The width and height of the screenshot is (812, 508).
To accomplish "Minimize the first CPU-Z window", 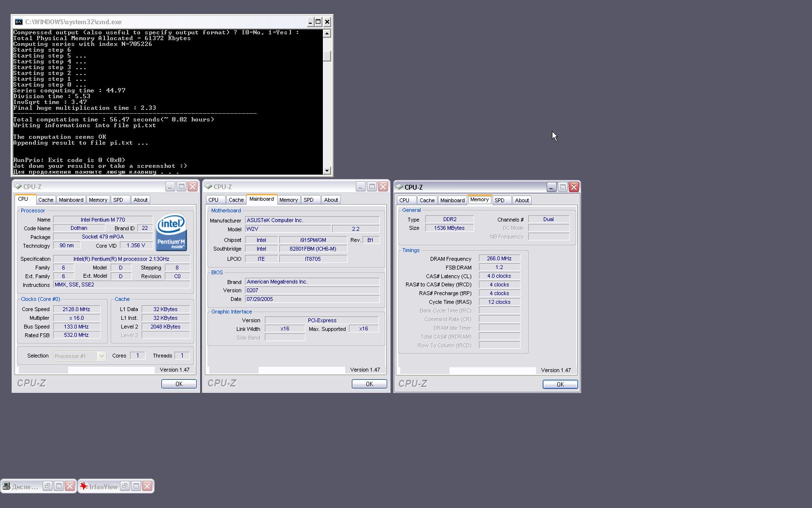I will [x=170, y=186].
